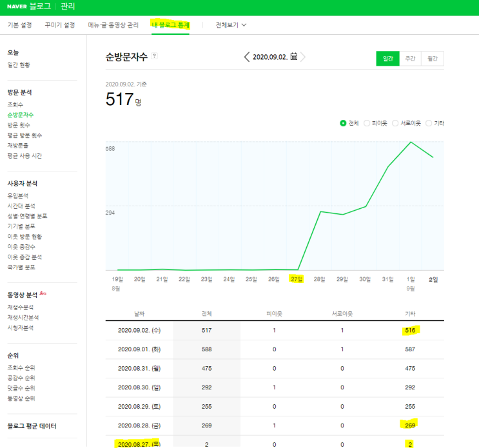Open the calendar date picker icon
This screenshot has width=479, height=448.
(293, 57)
